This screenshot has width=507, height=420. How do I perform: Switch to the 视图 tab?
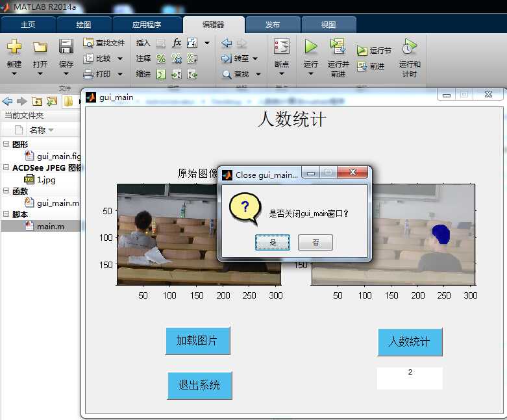click(x=328, y=25)
